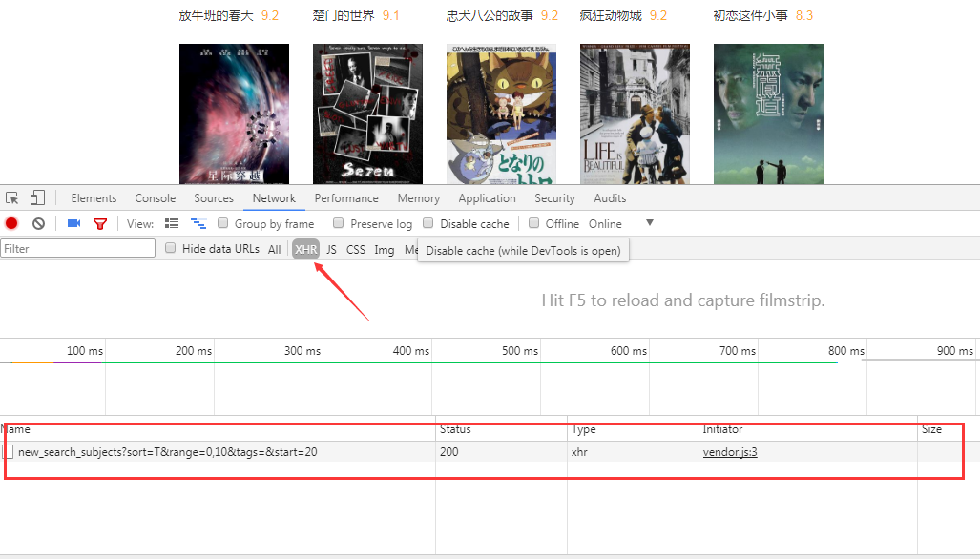
Task: Open the Seven movie poster
Action: [x=367, y=114]
